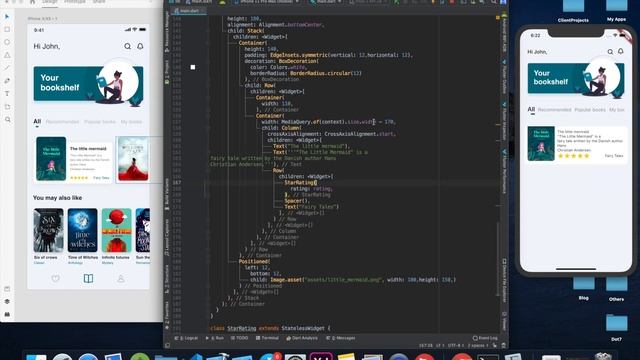Select the Polygon triangle tool in Adobe XD
Image resolution: width=640 pixels, height=360 pixels.
7,55
